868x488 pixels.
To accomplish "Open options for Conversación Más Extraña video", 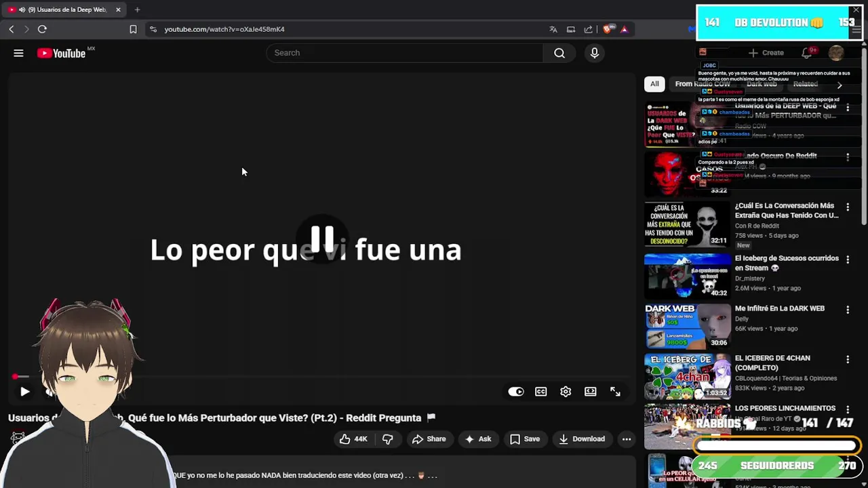I will (848, 207).
